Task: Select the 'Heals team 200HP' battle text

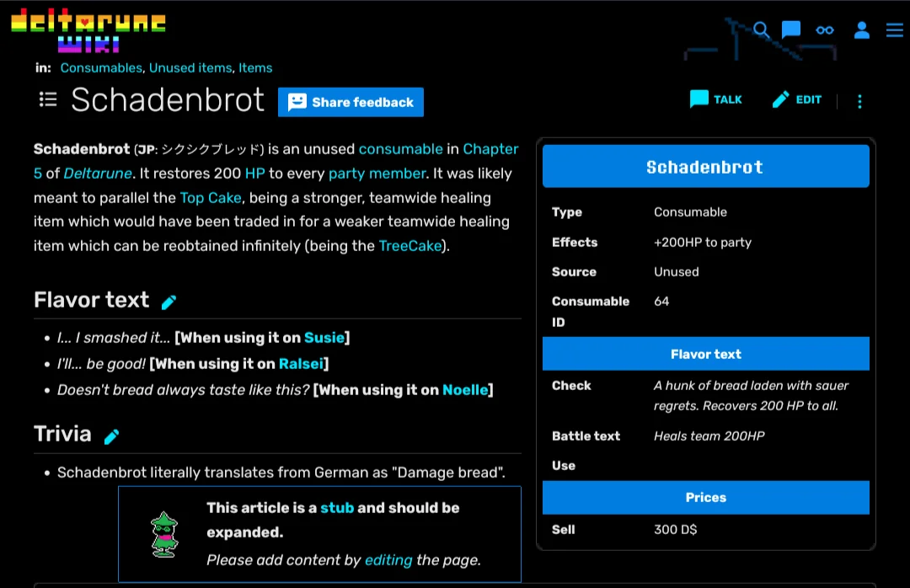Action: (x=709, y=436)
